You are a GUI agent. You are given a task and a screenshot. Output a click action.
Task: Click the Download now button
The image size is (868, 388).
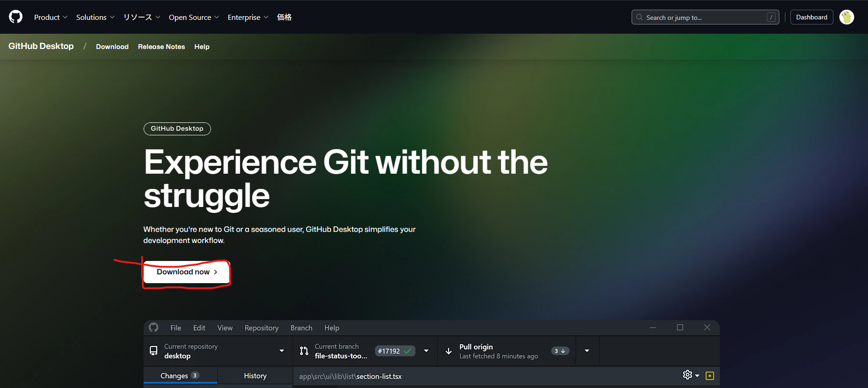(187, 272)
